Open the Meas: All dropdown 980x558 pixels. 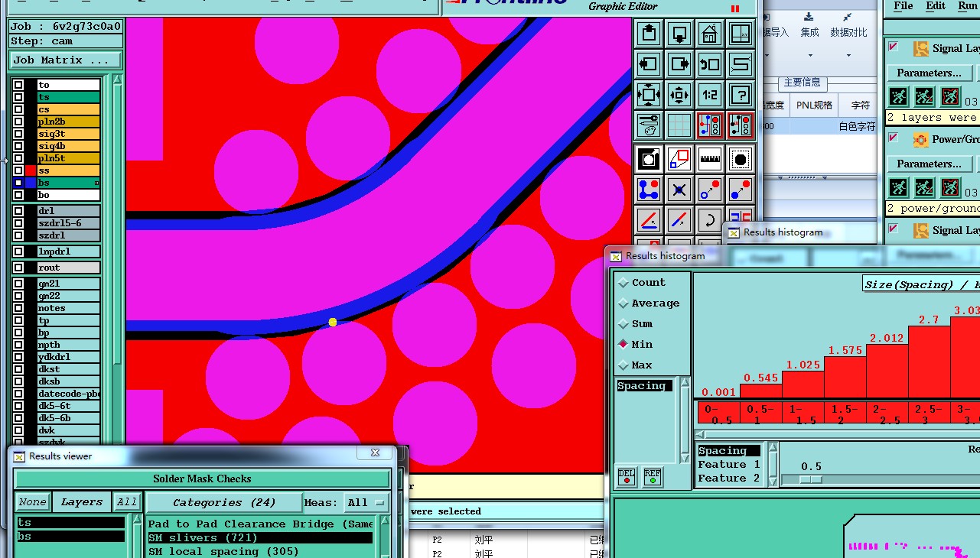[366, 502]
